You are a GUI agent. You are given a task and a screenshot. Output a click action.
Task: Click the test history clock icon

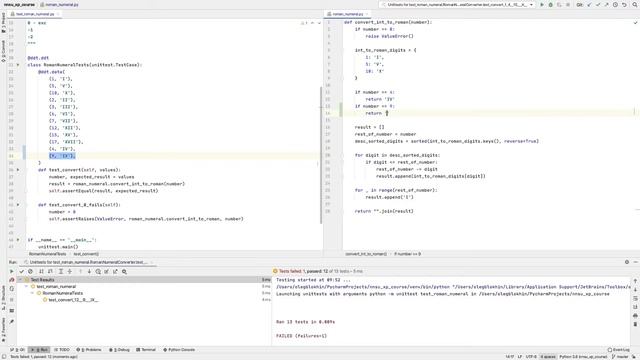pos(98,271)
